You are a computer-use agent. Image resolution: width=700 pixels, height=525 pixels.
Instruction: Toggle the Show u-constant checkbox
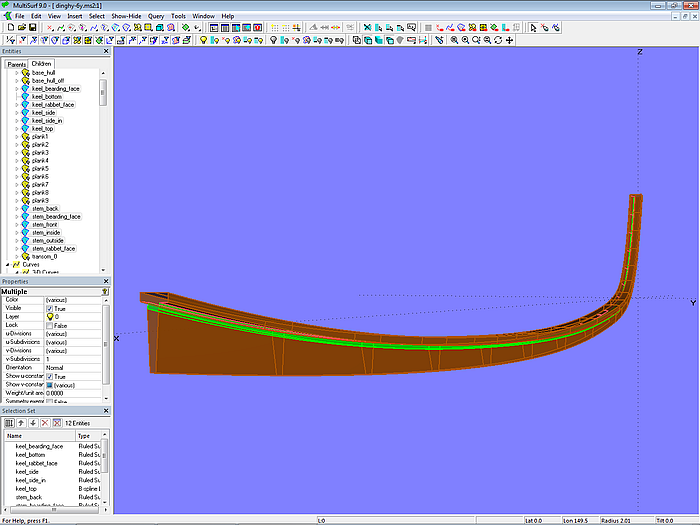coord(50,376)
